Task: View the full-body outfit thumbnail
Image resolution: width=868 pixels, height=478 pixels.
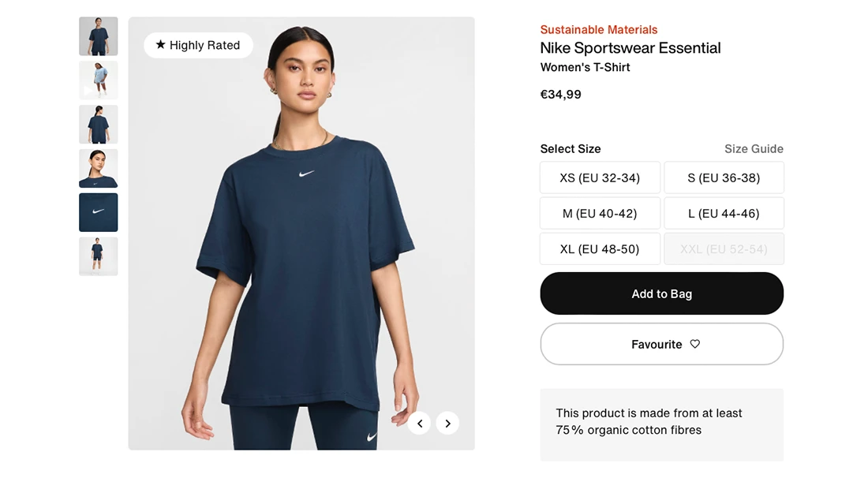Action: click(x=99, y=256)
